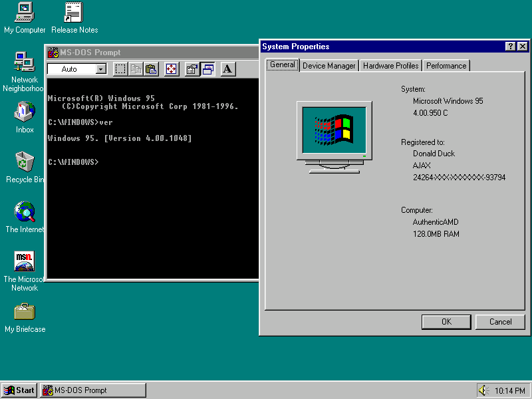Launch The Microsoft Network
532x399 pixels.
point(23,261)
